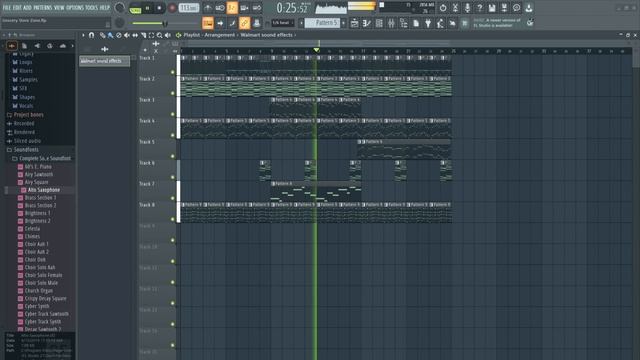Select the playlist paint brush tool
Screen dimensions: 640x360
[x=110, y=36]
